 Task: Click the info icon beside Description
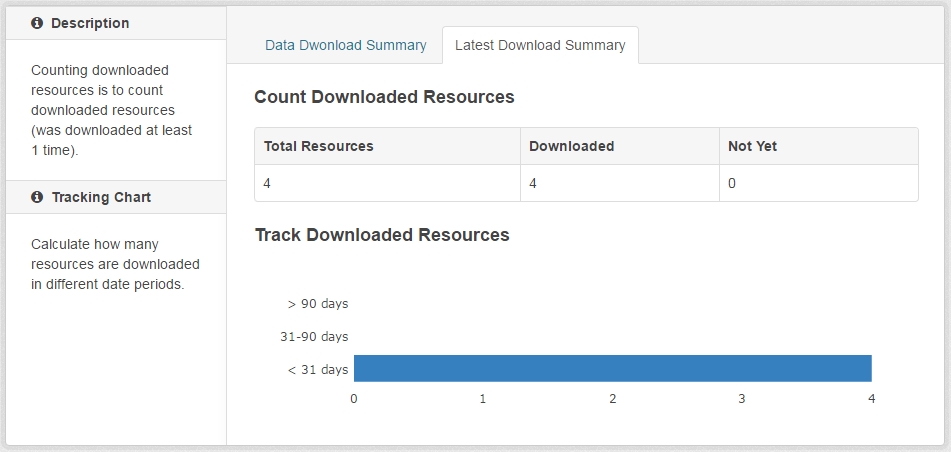pyautogui.click(x=37, y=23)
